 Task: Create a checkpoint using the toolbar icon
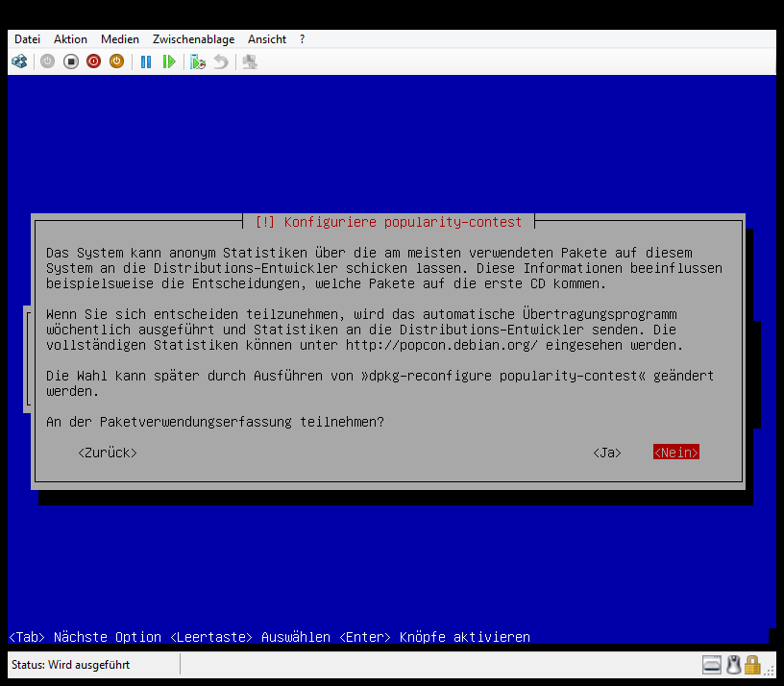point(198,62)
